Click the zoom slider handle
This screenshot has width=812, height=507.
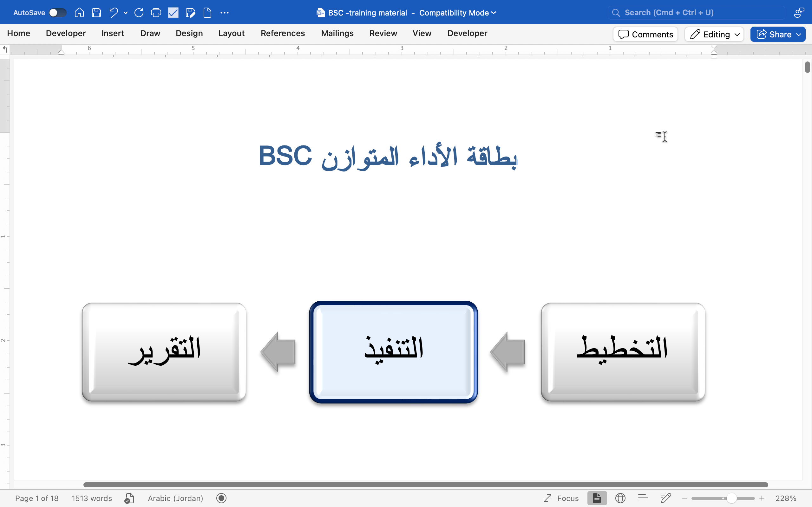(x=731, y=498)
